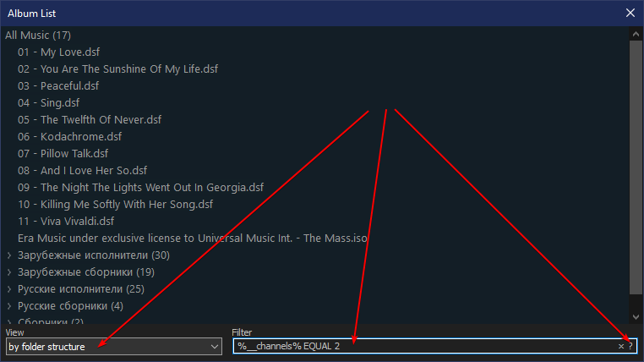Select the All Music (17) root node
This screenshot has width=644, height=362.
(38, 36)
